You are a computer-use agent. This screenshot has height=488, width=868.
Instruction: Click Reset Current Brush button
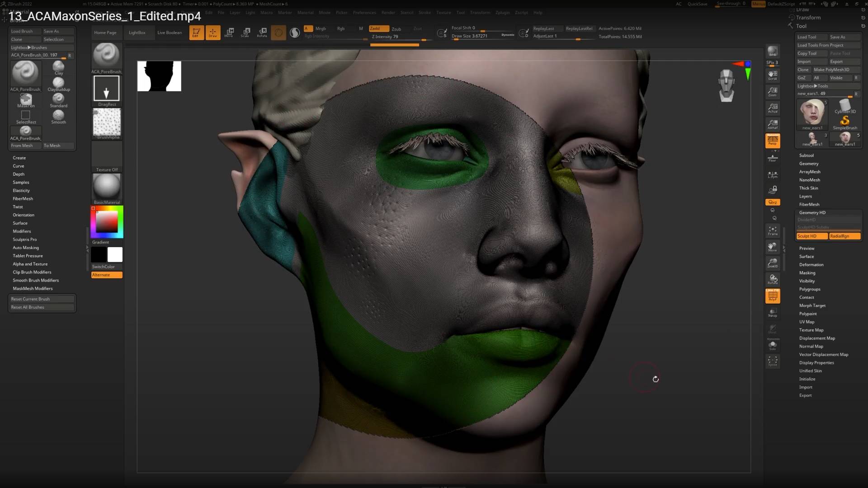pos(30,299)
